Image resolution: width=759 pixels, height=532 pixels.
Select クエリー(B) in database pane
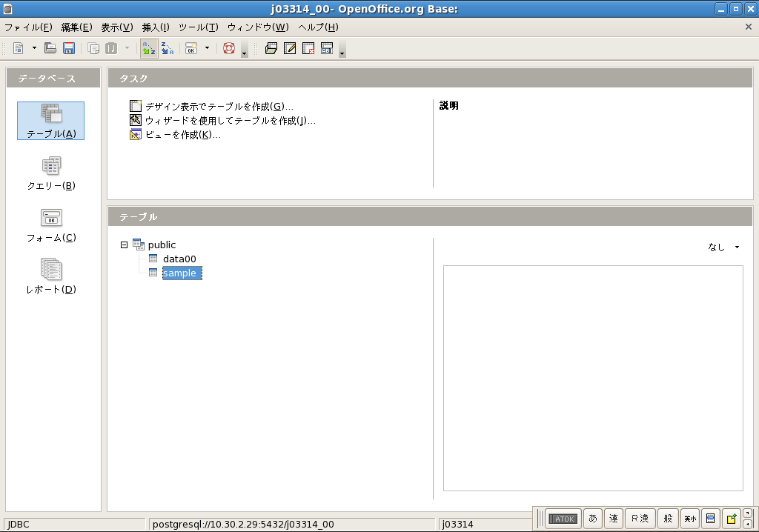[51, 173]
